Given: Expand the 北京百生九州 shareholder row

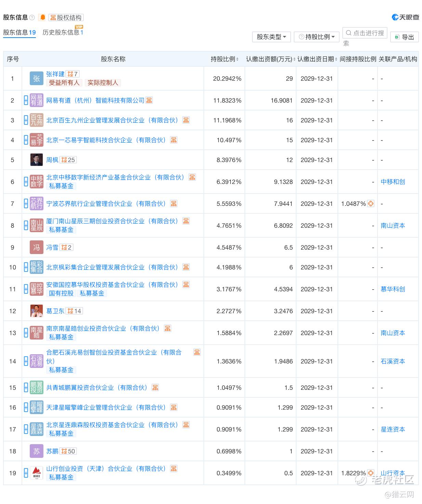Looking at the screenshot, I should [26, 120].
